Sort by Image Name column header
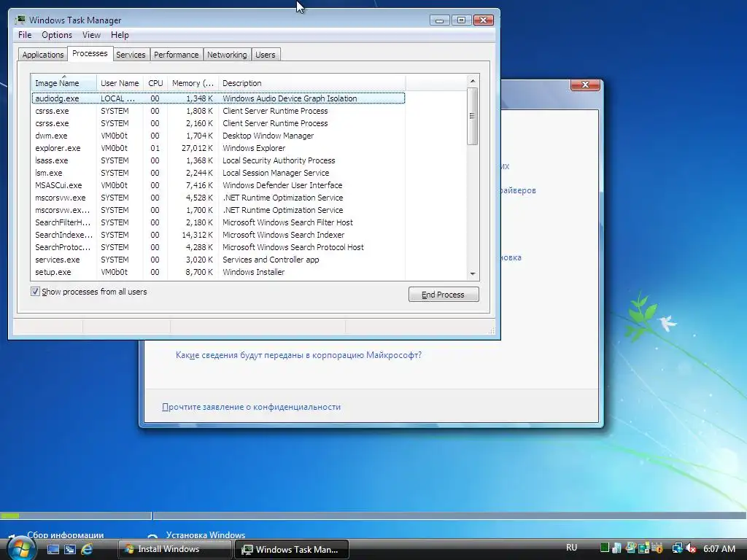Viewport: 747px width, 560px height. pyautogui.click(x=64, y=83)
